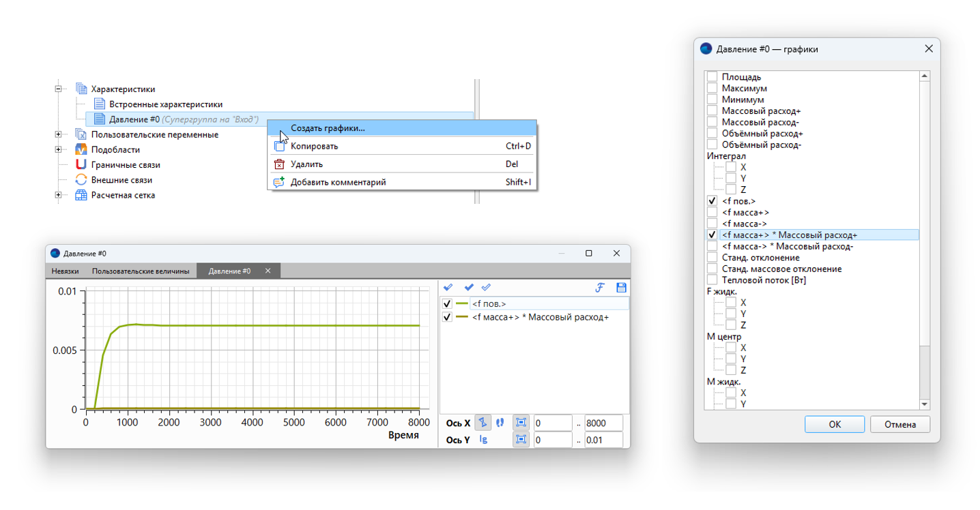Close the Давление #0 — графики dialog
Viewport: 980px width, 510px height.
(x=928, y=49)
